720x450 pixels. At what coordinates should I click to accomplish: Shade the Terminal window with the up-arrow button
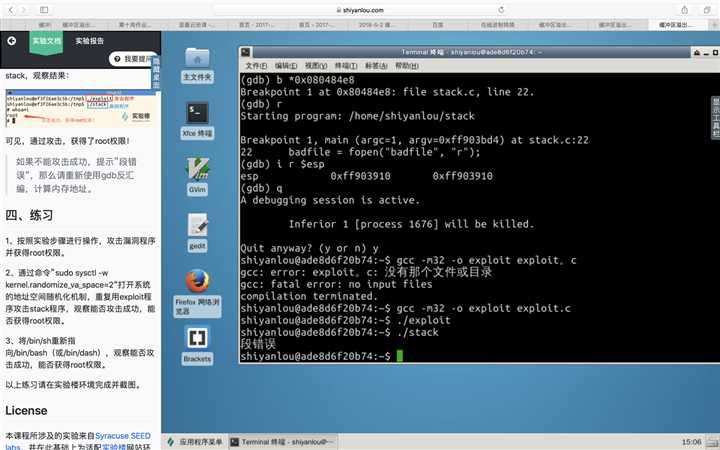[697, 52]
